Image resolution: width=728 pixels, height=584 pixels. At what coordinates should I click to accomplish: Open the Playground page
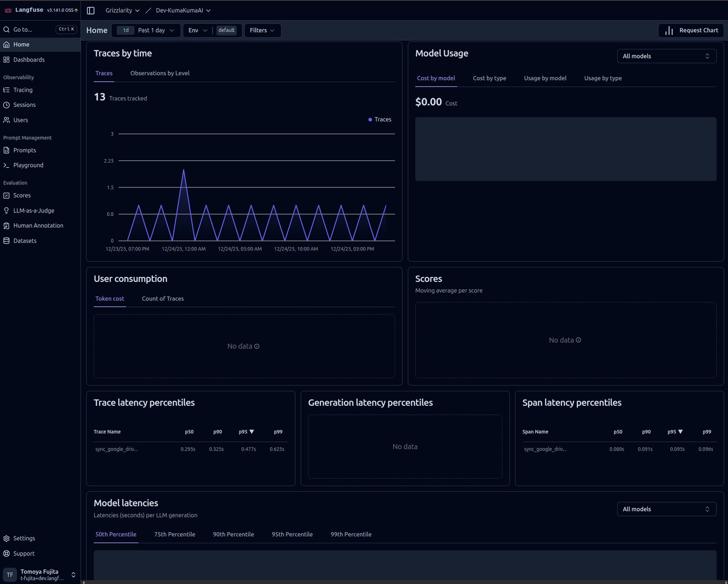(28, 165)
